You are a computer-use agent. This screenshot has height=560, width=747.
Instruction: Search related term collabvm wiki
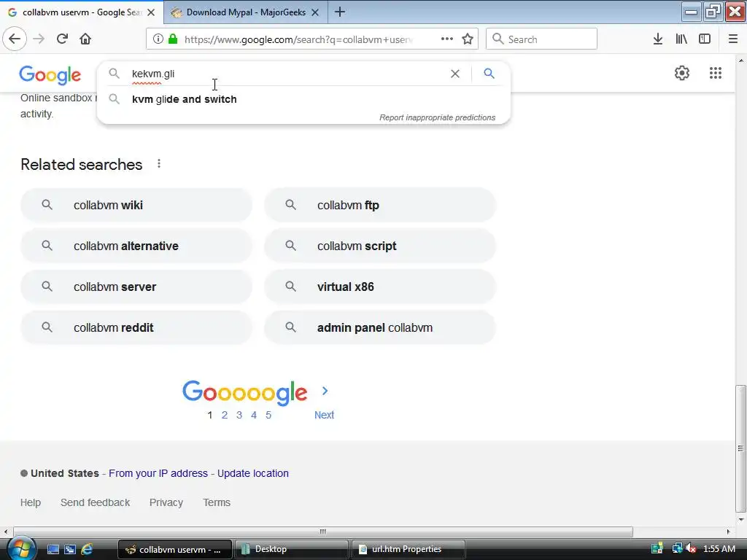(x=136, y=205)
